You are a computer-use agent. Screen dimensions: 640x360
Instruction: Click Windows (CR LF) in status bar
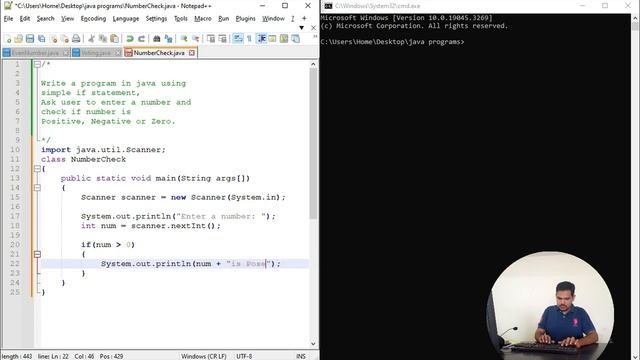pos(204,356)
